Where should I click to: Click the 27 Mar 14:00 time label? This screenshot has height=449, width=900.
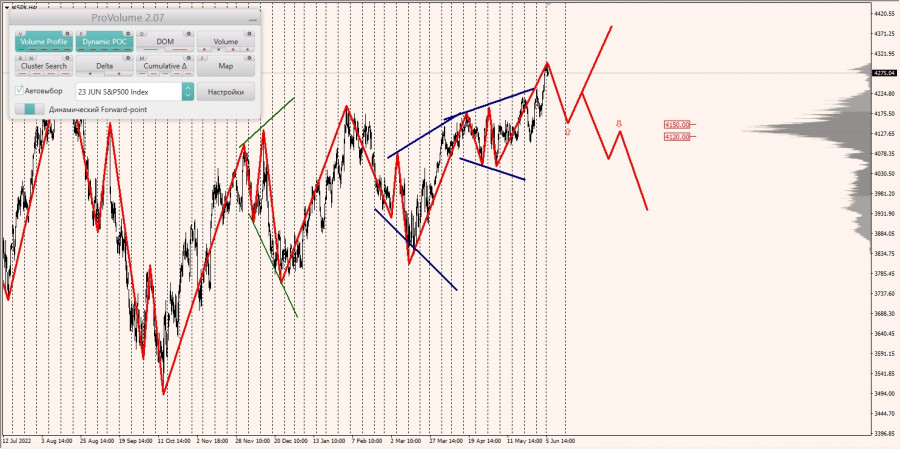coord(445,442)
